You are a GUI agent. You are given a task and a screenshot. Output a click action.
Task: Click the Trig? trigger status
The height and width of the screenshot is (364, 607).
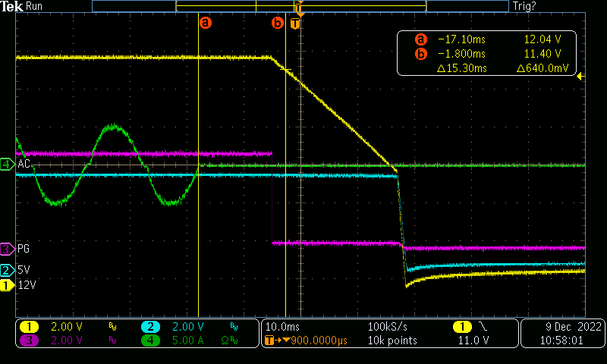(524, 6)
